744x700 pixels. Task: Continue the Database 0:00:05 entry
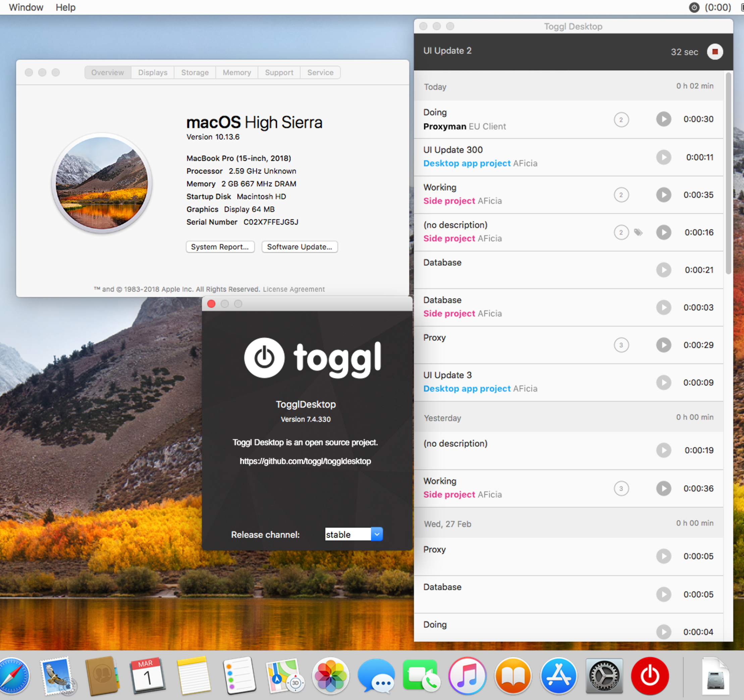pyautogui.click(x=663, y=594)
